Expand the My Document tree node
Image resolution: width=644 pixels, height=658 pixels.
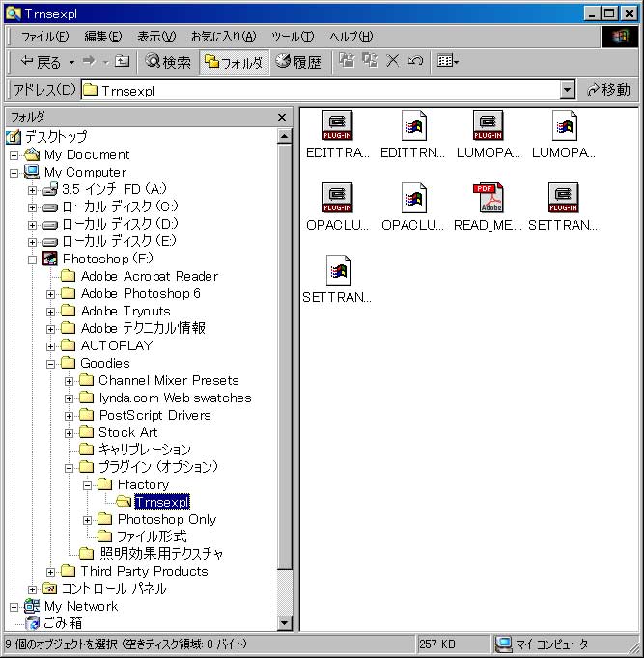click(x=14, y=155)
